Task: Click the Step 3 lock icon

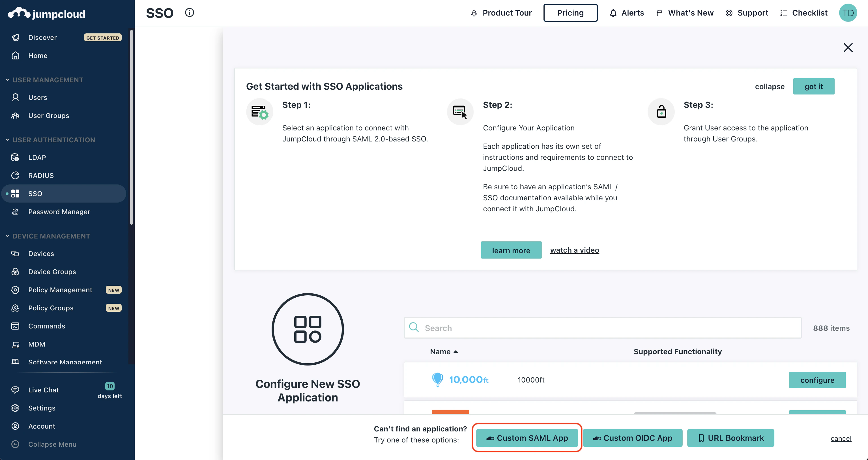Action: 661,112
